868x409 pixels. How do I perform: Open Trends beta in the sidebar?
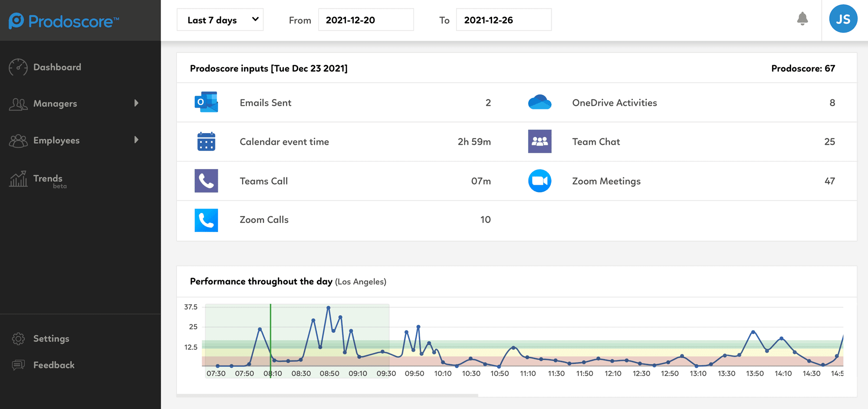tap(50, 181)
